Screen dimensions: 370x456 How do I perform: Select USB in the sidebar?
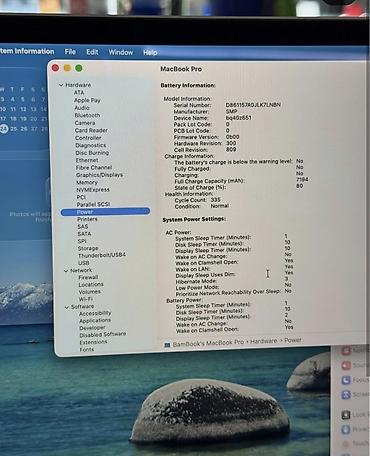[x=83, y=263]
